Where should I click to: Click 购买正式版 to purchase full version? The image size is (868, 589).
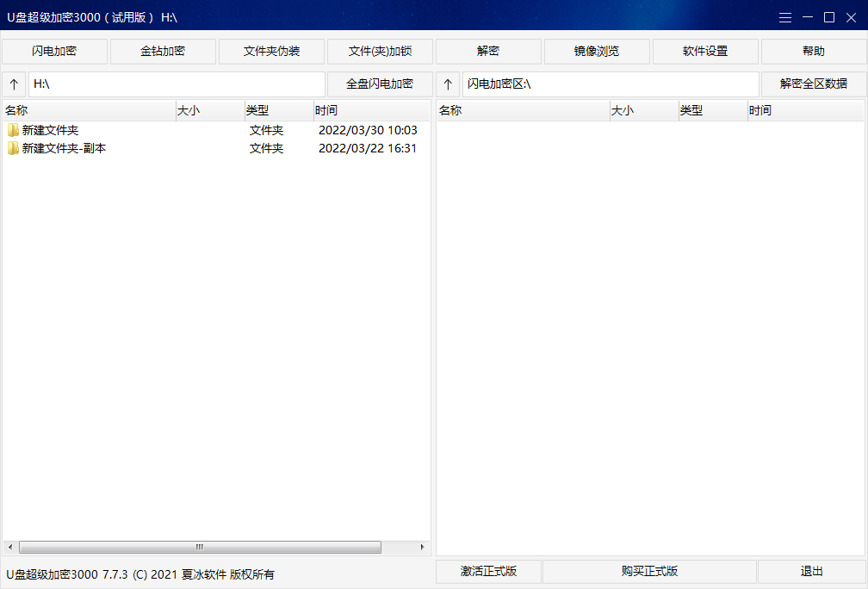(649, 571)
